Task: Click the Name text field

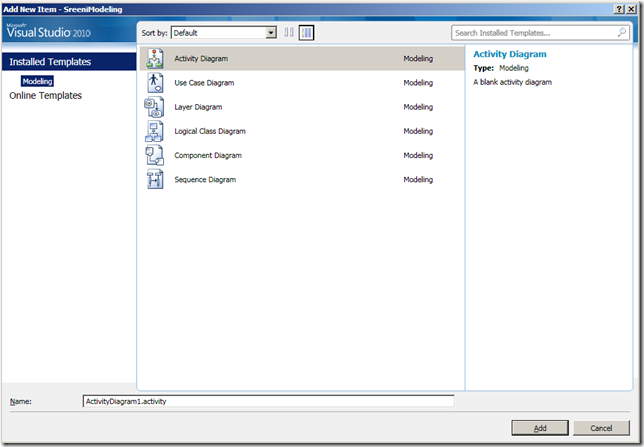Action: coord(269,401)
